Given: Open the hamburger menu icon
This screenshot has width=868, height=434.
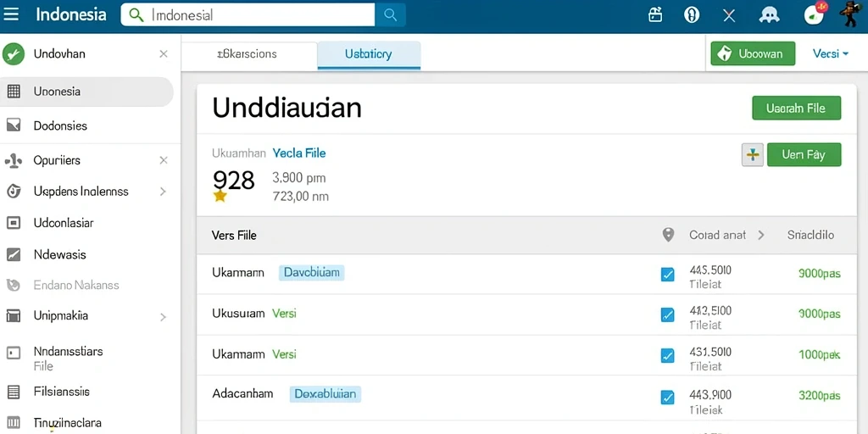Looking at the screenshot, I should [10, 14].
